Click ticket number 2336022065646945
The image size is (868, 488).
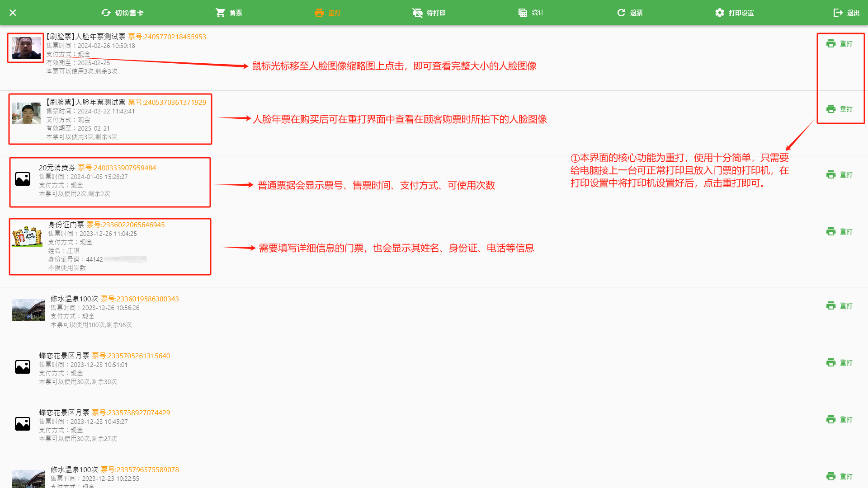126,225
